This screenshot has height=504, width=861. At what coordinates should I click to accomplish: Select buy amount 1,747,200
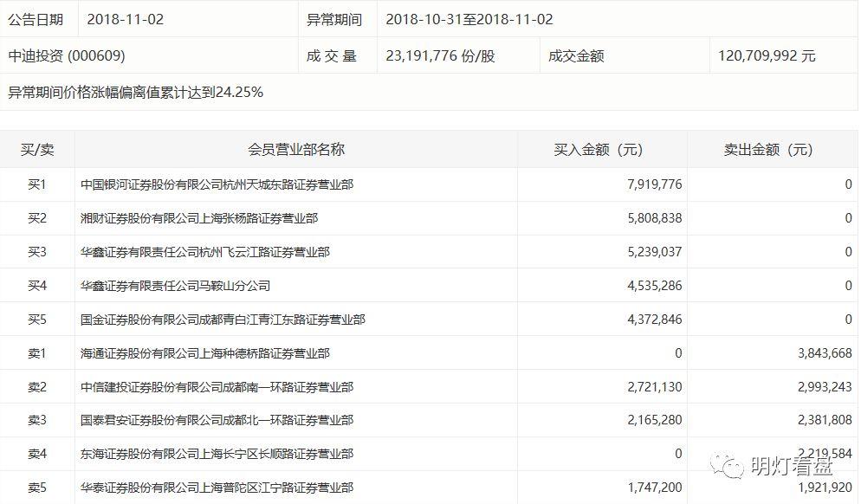click(x=655, y=488)
